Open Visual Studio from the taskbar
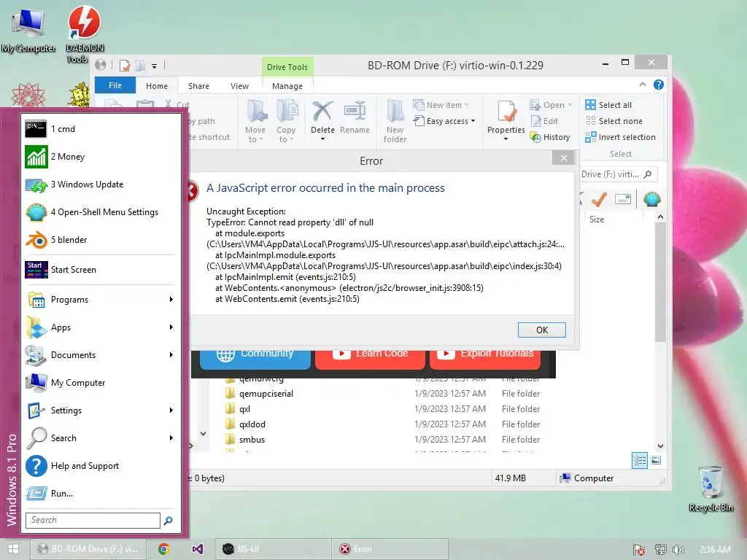Screen dimensions: 747x560 pyautogui.click(x=198, y=549)
